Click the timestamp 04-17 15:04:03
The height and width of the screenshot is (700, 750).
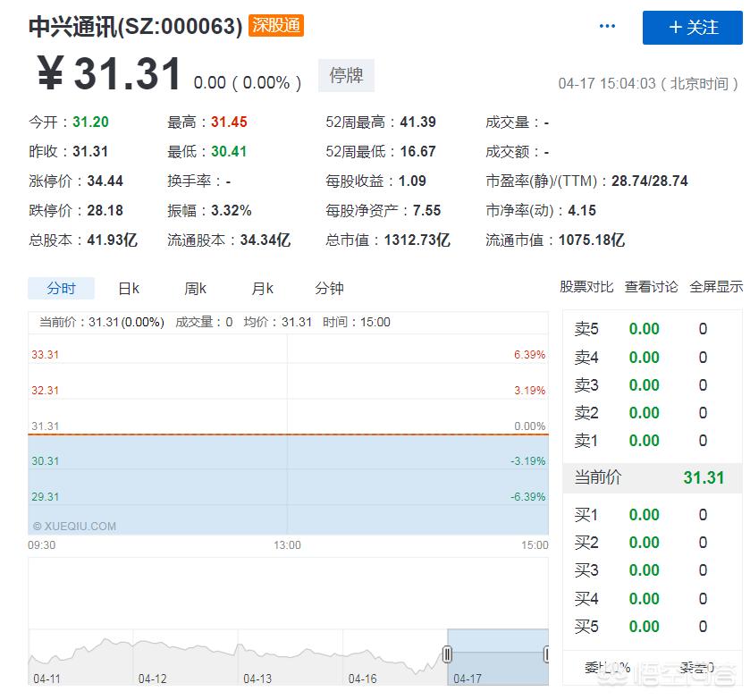click(607, 84)
